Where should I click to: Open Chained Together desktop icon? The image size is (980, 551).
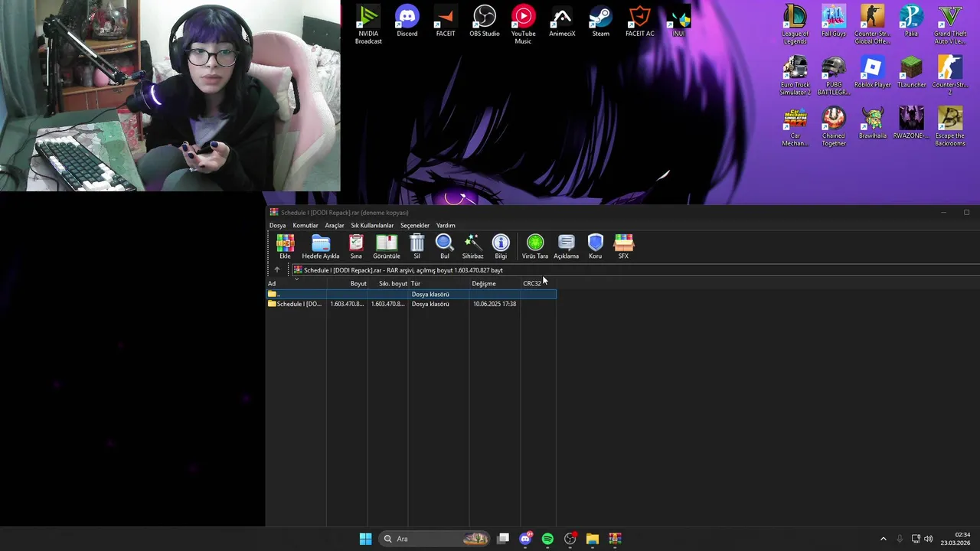point(834,127)
